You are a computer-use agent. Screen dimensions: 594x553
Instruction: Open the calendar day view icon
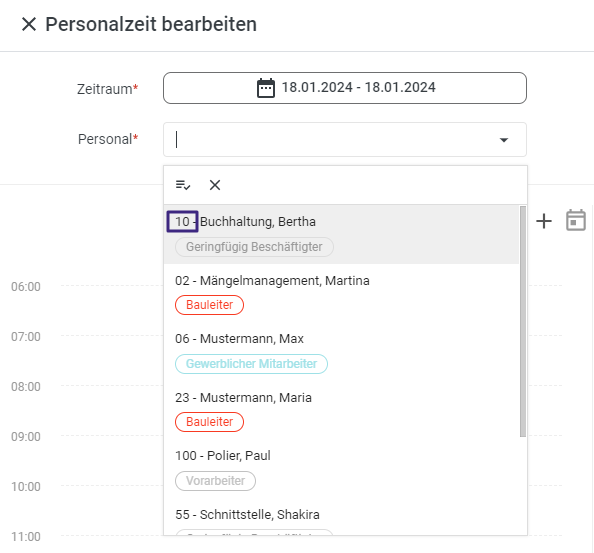(576, 220)
